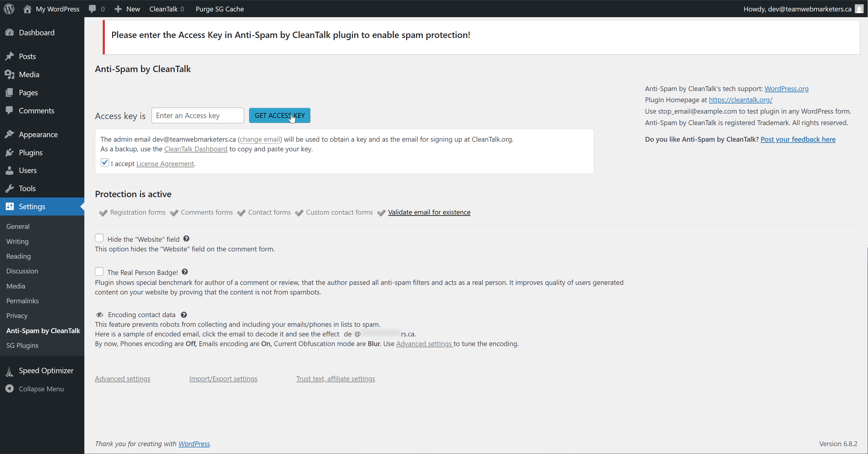The height and width of the screenshot is (454, 868).
Task: Click the help icon beside The Real Person Badge
Action: pos(185,272)
